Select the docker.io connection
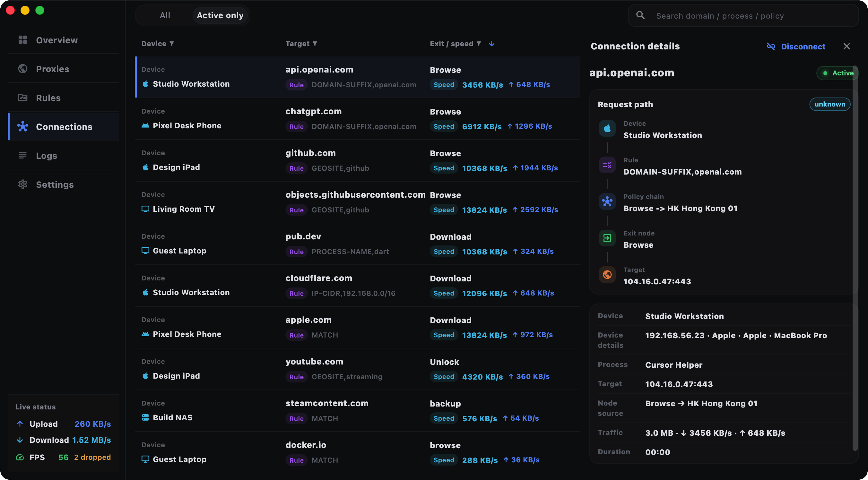Image resolution: width=868 pixels, height=480 pixels. [x=358, y=452]
